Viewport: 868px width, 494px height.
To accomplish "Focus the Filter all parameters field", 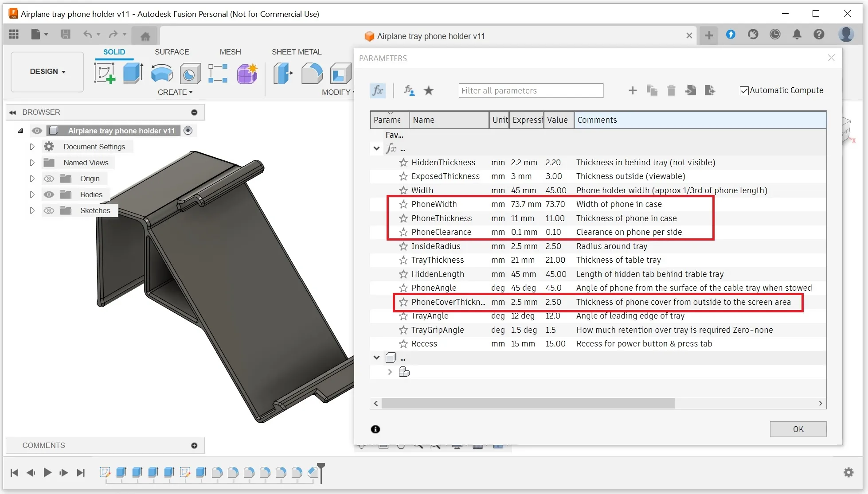I will tap(531, 90).
